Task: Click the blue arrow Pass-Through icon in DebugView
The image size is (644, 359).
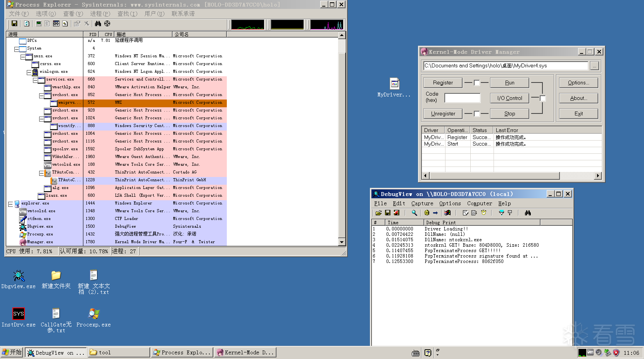Action: tap(435, 213)
